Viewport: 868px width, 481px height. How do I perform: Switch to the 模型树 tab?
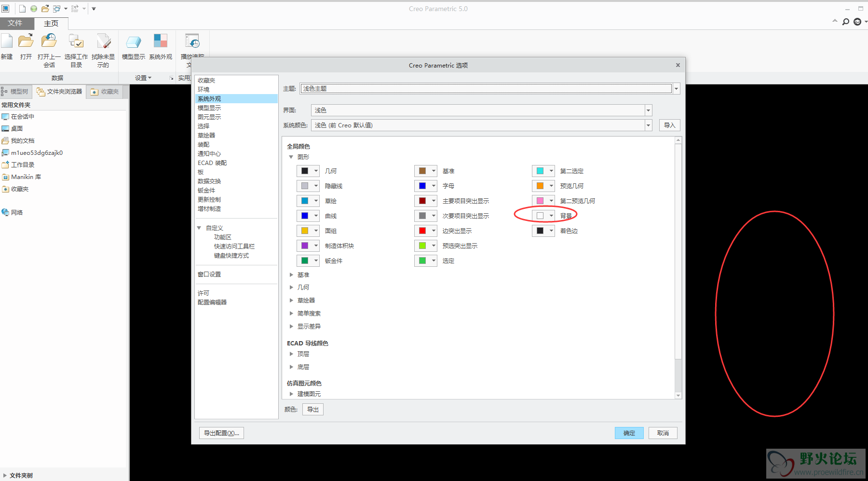[x=15, y=92]
